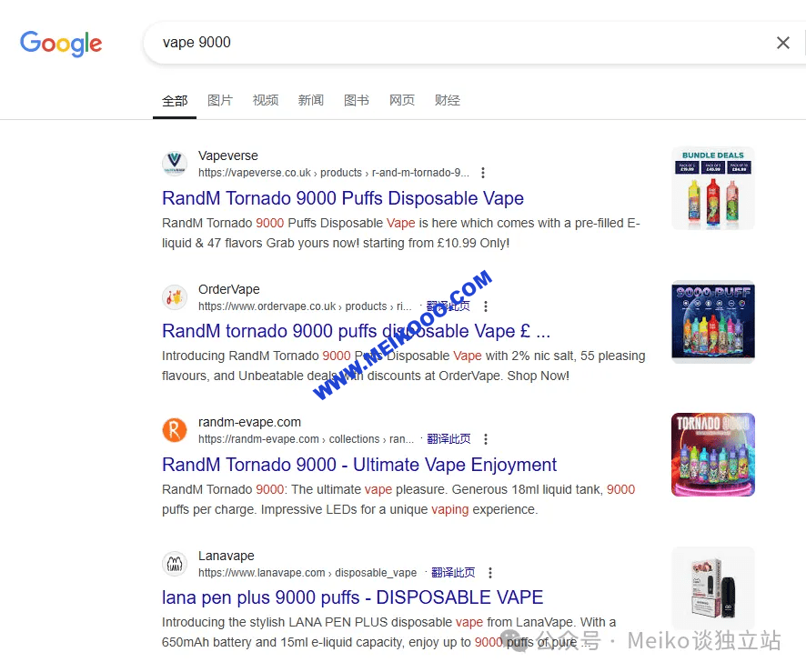Click the randm-evape.com orange favicon
This screenshot has width=806, height=672.
(x=175, y=430)
